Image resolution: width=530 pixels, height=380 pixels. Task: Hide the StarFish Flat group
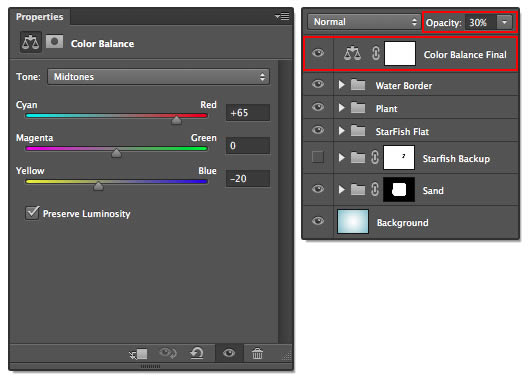coord(318,130)
